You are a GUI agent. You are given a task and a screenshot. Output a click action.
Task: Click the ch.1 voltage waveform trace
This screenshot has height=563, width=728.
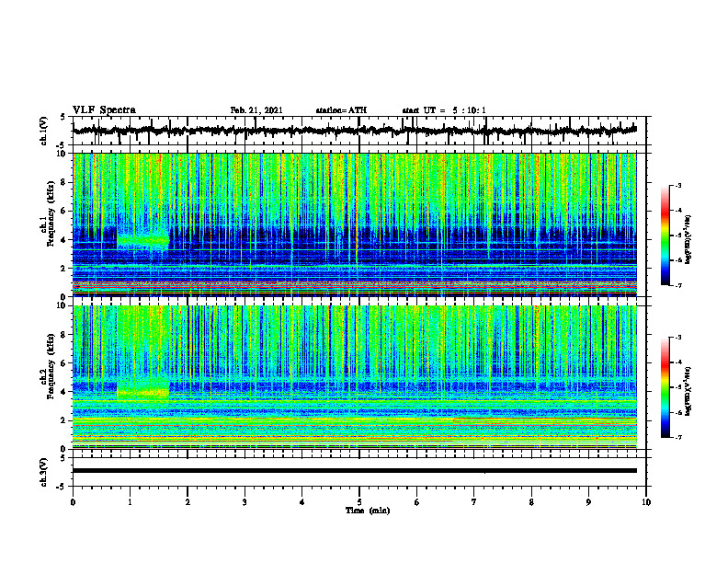355,131
